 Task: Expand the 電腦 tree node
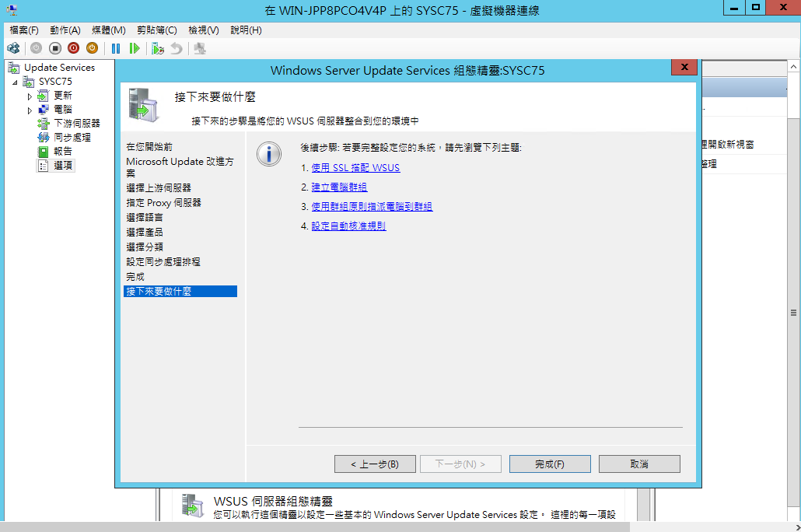(x=30, y=110)
